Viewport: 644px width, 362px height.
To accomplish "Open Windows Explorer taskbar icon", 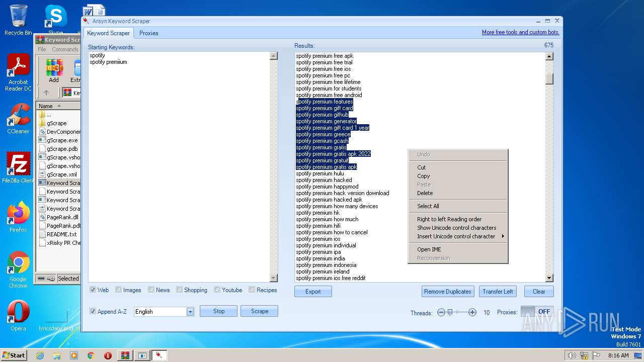I will tap(57, 355).
